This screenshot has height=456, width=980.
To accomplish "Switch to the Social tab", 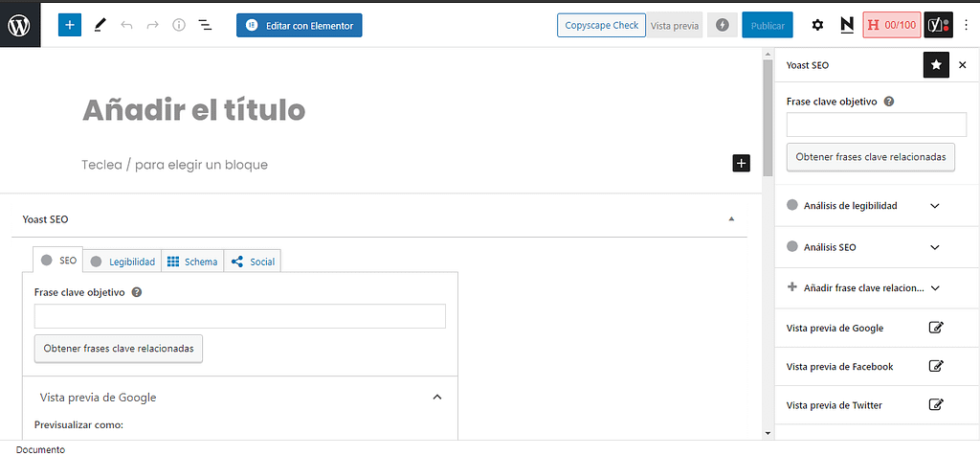I will (x=253, y=262).
